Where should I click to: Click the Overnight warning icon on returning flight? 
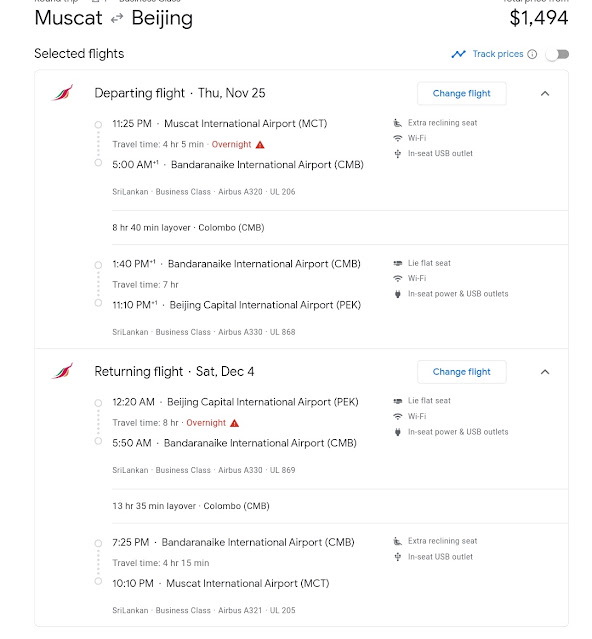[x=234, y=423]
